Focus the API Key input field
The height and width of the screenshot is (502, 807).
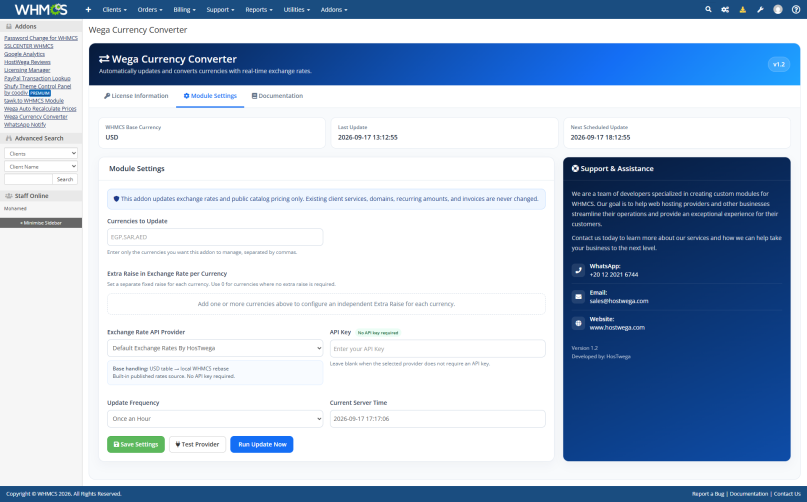(x=437, y=349)
